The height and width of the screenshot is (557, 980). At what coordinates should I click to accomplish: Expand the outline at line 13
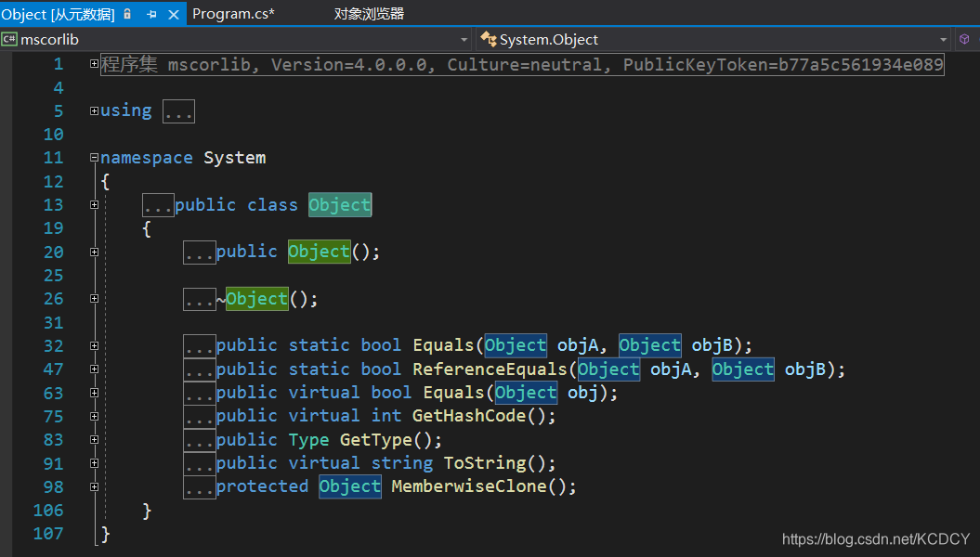coord(94,205)
